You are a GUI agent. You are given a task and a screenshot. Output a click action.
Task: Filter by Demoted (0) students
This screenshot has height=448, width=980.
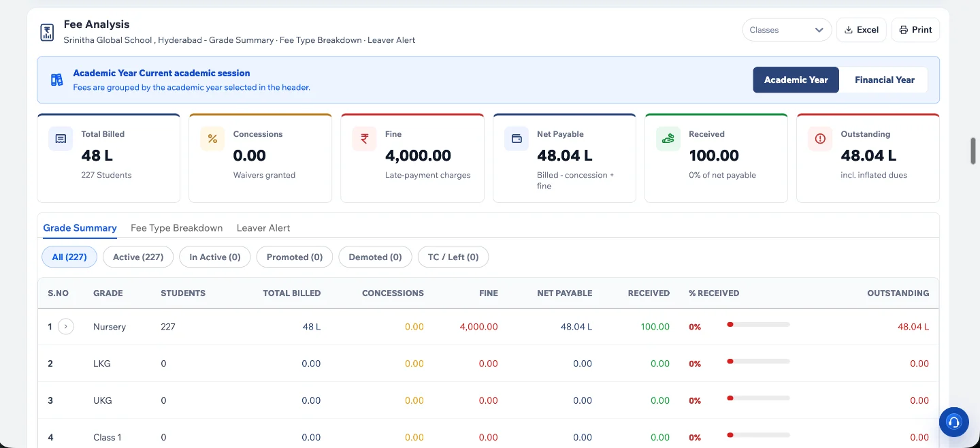(x=375, y=257)
